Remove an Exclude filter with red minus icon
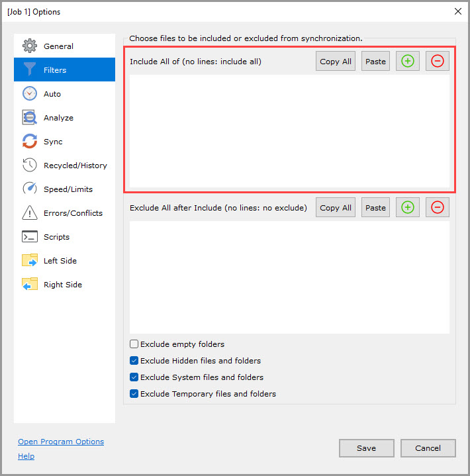The width and height of the screenshot is (470, 476). 438,207
